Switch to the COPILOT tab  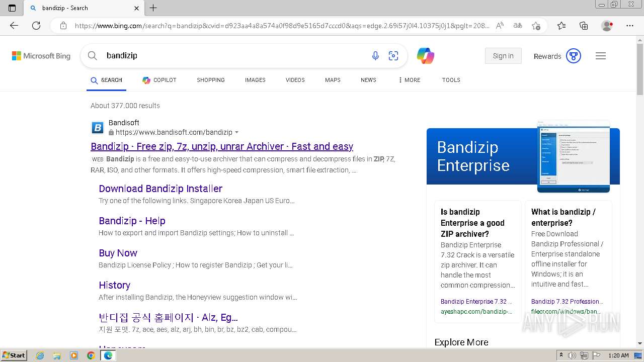(x=159, y=80)
